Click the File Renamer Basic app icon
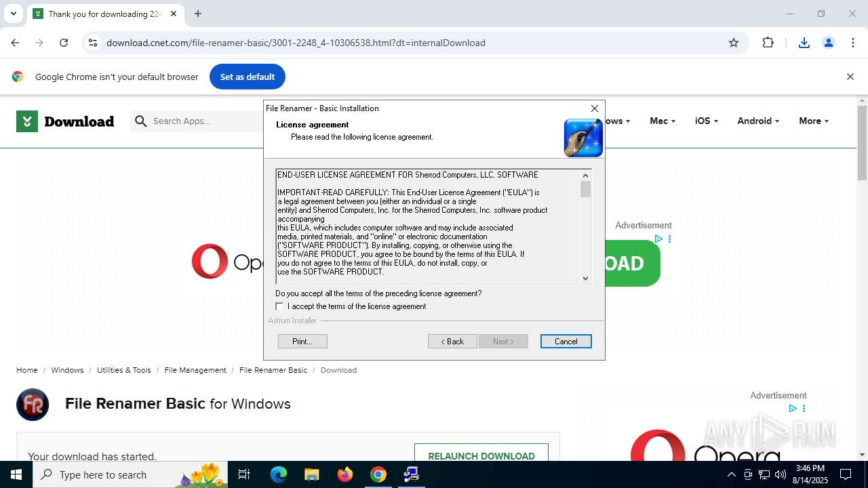Screen dimensions: 868x488 pyautogui.click(x=33, y=405)
